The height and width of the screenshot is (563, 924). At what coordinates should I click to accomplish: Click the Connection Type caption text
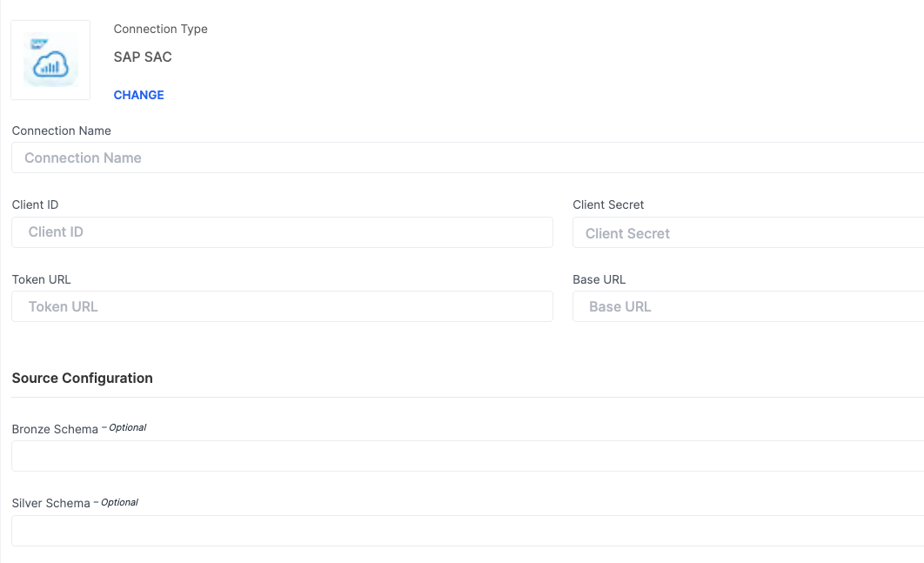pos(160,29)
